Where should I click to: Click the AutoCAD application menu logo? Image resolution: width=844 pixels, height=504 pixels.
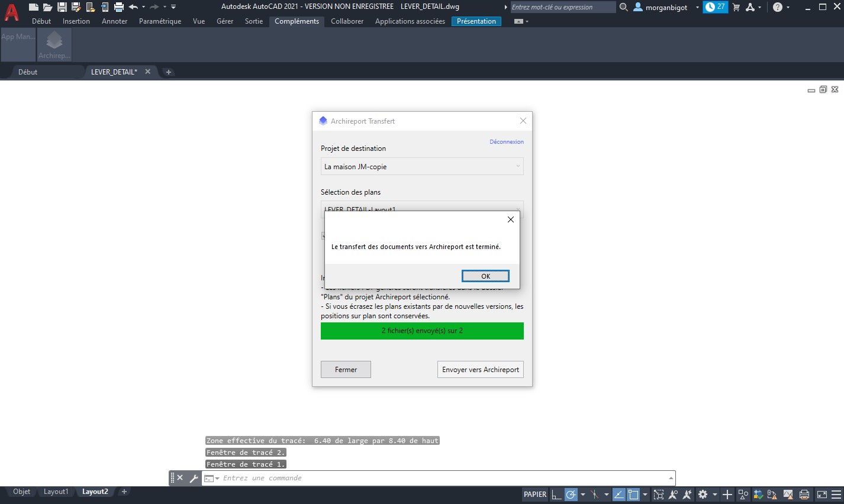point(11,12)
